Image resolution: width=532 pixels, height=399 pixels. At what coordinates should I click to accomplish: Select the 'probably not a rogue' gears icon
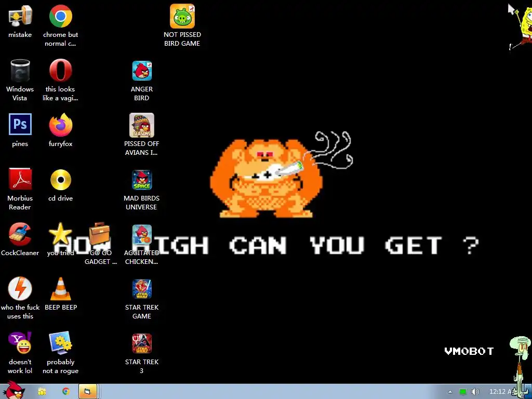[60, 343]
